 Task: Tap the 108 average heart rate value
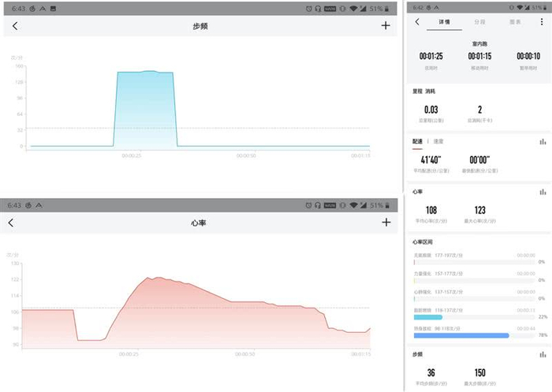click(431, 211)
